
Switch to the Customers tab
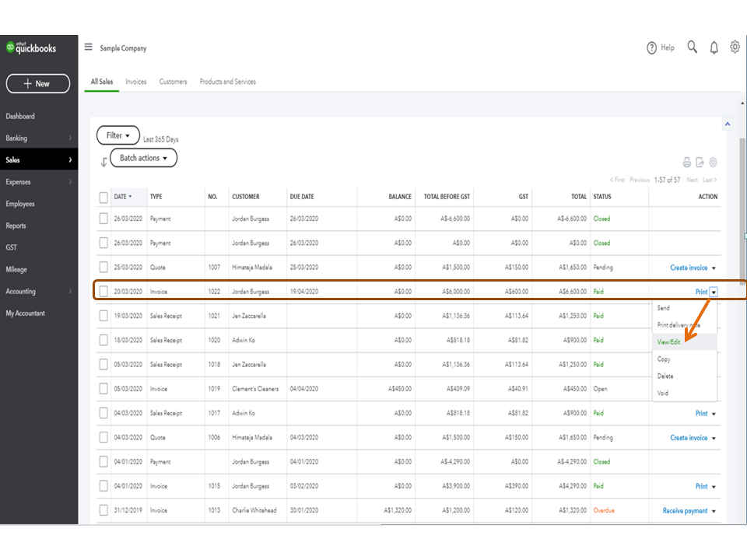(173, 82)
